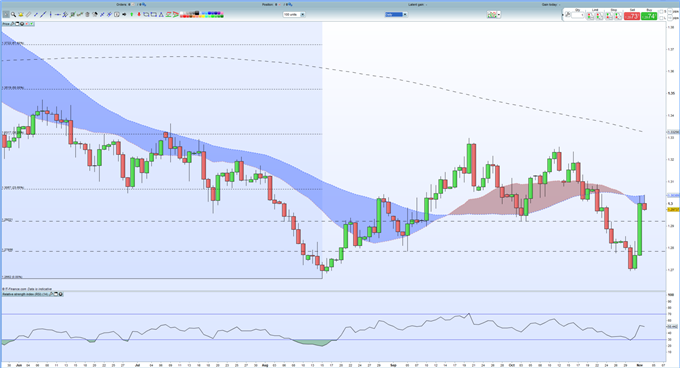Select the magnifier zoom tool
The height and width of the screenshot is (368, 680).
click(13, 14)
